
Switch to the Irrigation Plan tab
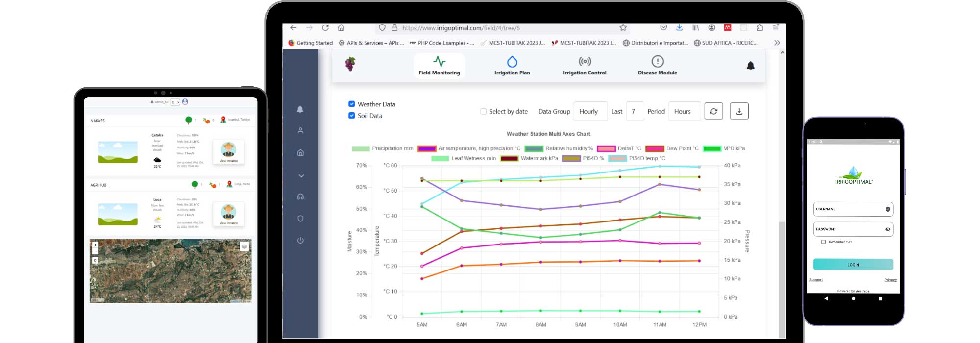512,66
